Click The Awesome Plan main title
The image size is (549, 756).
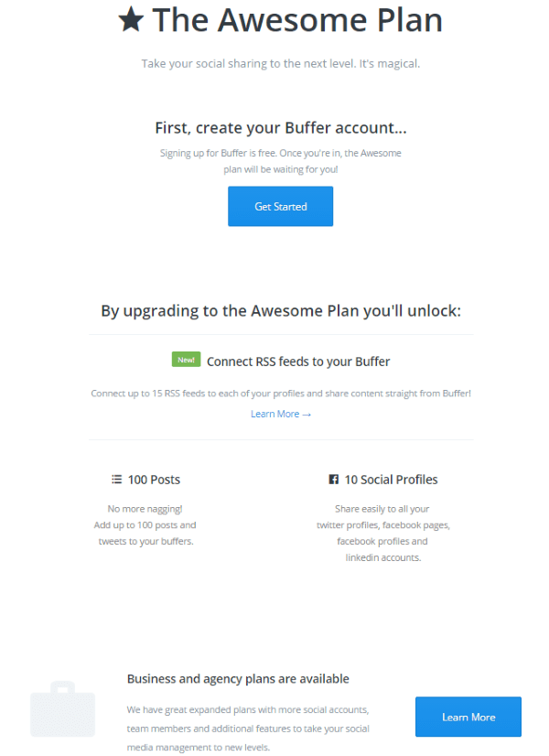(297, 20)
